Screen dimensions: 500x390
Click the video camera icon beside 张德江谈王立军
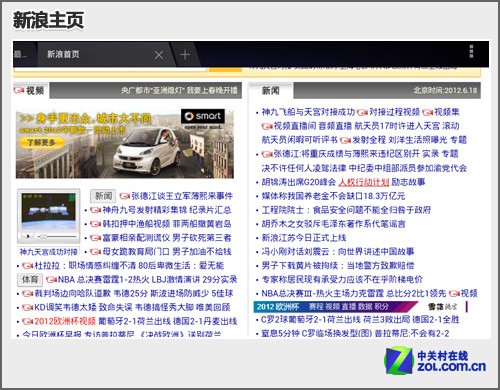(x=125, y=196)
